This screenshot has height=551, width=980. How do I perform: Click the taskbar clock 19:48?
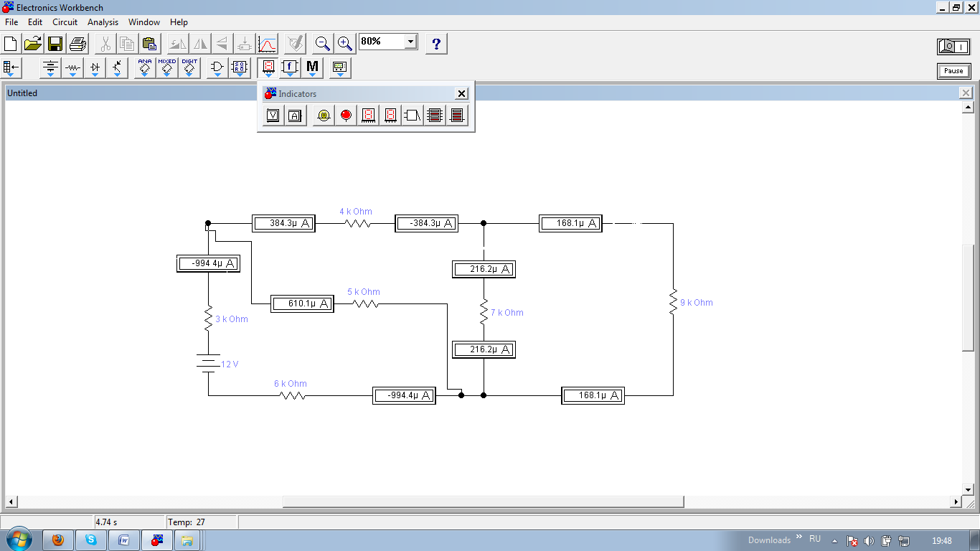tap(942, 540)
